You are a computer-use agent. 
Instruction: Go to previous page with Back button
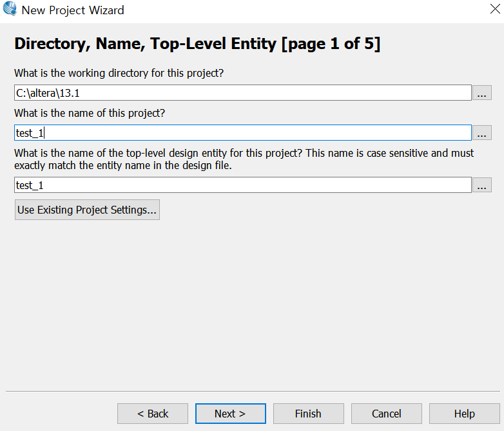coord(153,414)
